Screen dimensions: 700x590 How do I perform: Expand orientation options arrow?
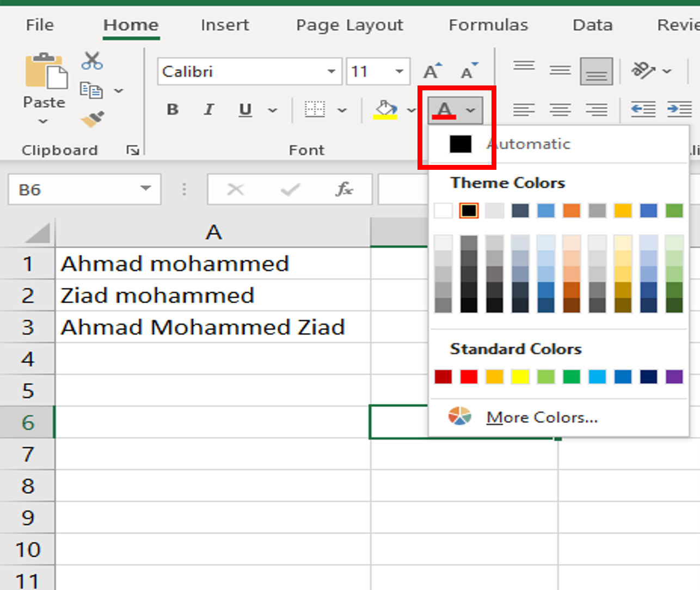(x=667, y=71)
